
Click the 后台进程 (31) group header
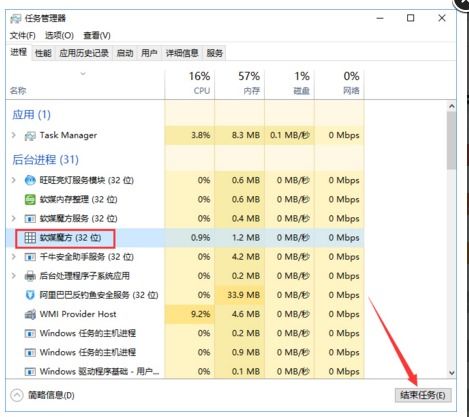[45, 160]
